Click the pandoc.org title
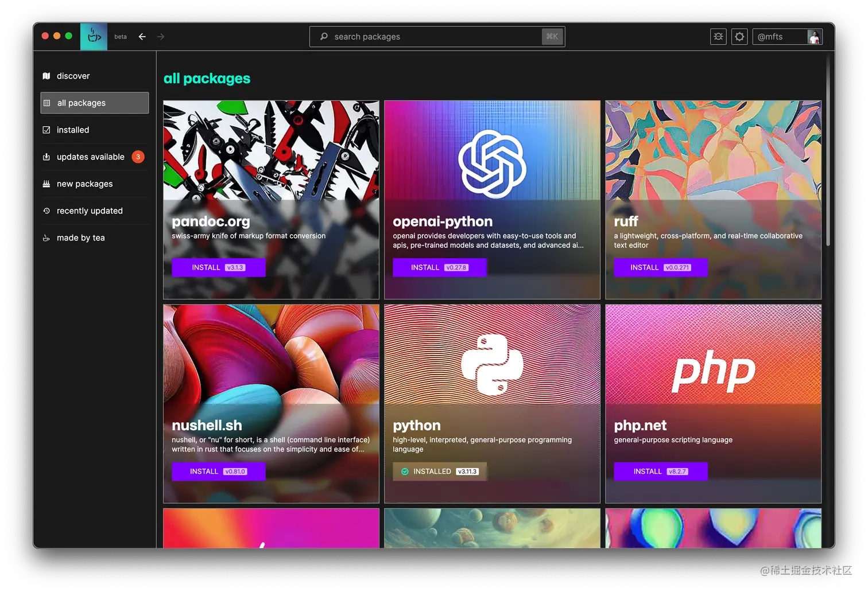Viewport: 868px width, 592px height. (x=211, y=221)
